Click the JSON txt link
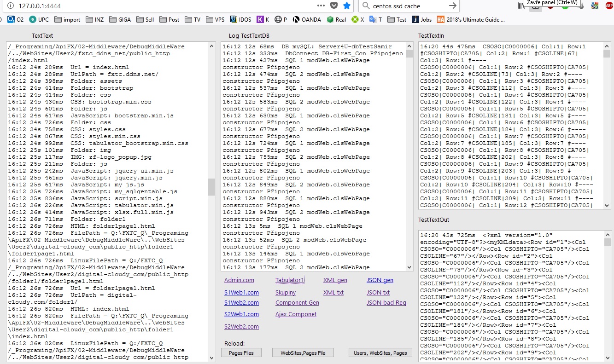This screenshot has width=614, height=364. click(378, 293)
